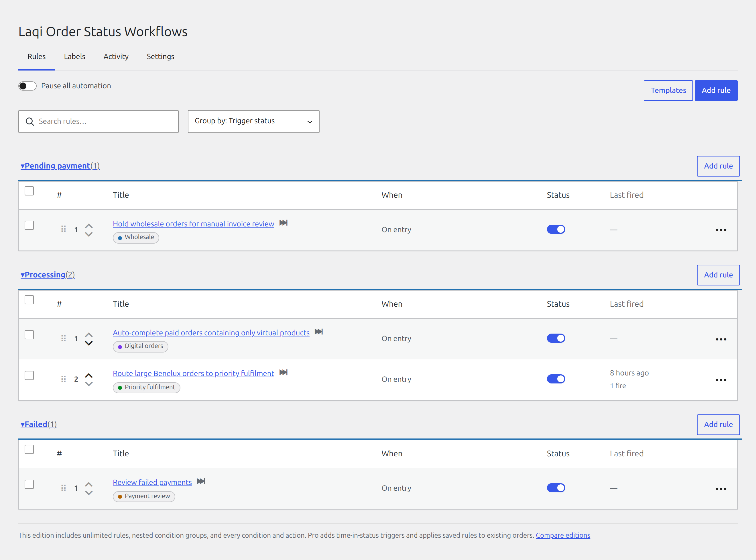
Task: Add rule to Pending payment group
Action: point(718,166)
